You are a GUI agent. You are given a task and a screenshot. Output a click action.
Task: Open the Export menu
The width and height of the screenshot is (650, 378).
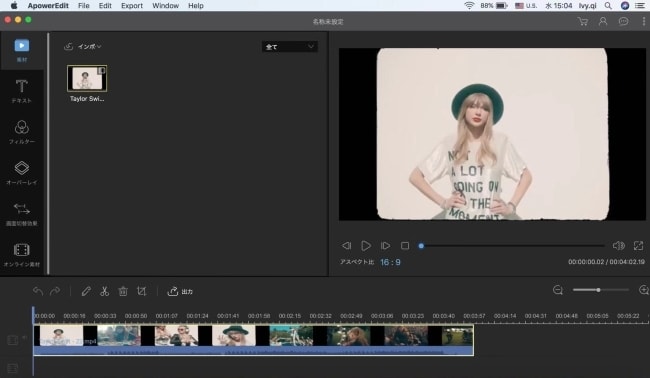click(132, 6)
